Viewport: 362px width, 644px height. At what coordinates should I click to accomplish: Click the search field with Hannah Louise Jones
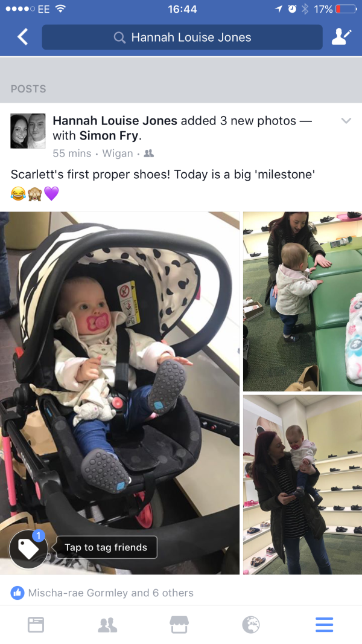[x=182, y=37]
